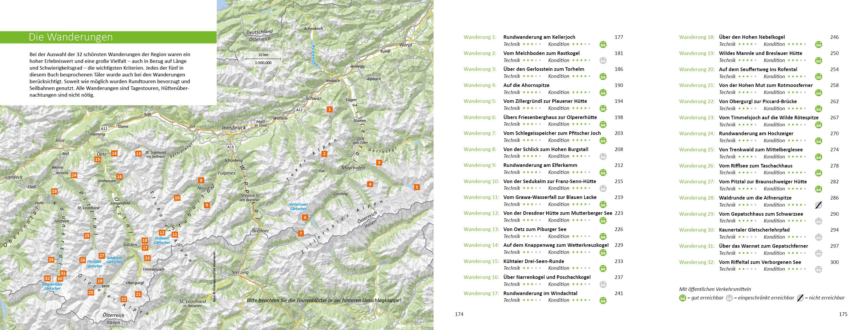Click orange map marker number 1 near Fügen

330,109
